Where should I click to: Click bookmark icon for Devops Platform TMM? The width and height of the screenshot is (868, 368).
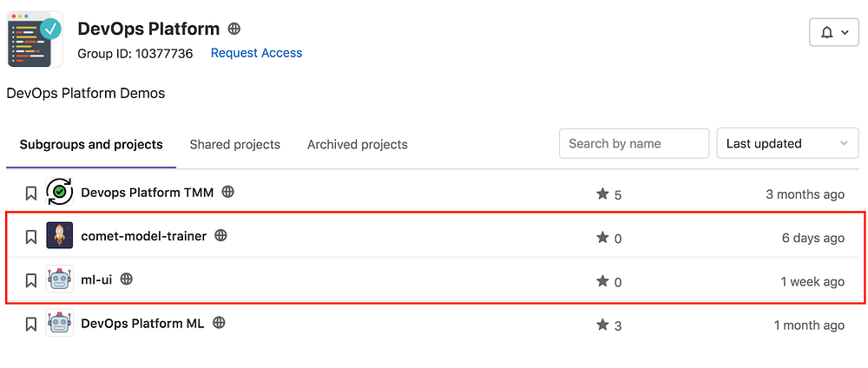tap(30, 194)
